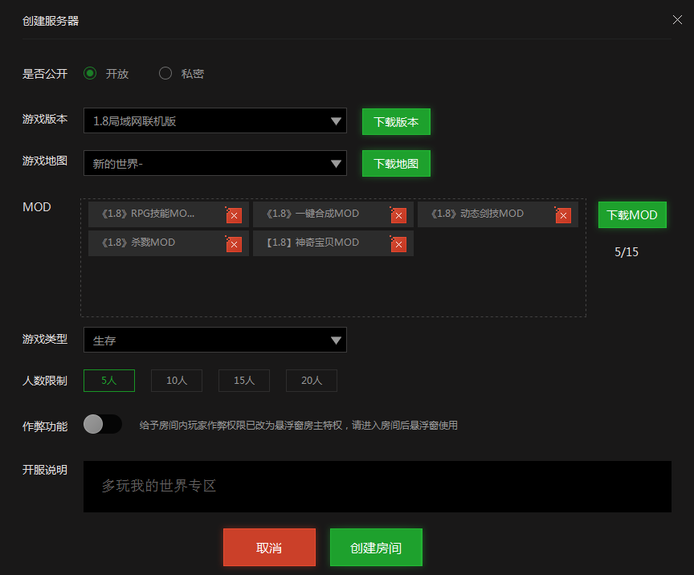Image resolution: width=694 pixels, height=575 pixels.
Task: Click the 开服说明 text field
Action: 377,486
